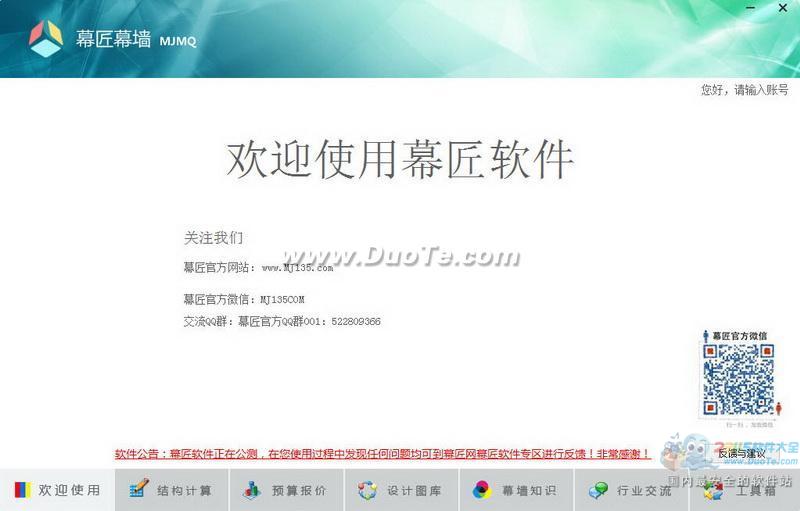Click the 幕匠幕墙 cube logo icon
The height and width of the screenshot is (511, 800).
coord(46,38)
